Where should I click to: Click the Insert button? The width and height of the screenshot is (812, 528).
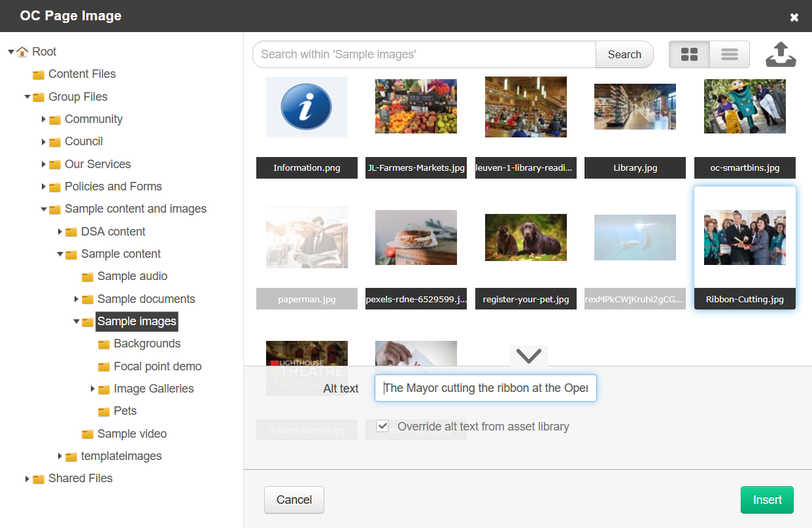click(x=766, y=499)
